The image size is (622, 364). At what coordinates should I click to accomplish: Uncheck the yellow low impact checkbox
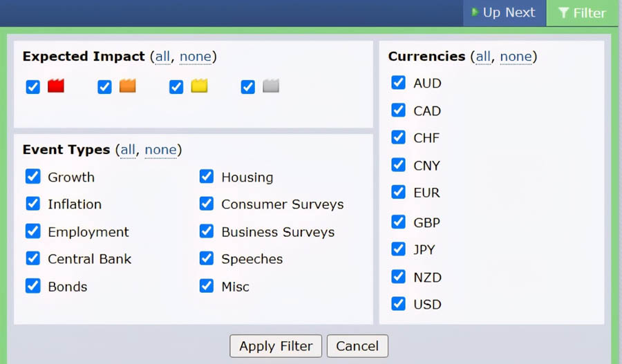pyautogui.click(x=176, y=87)
